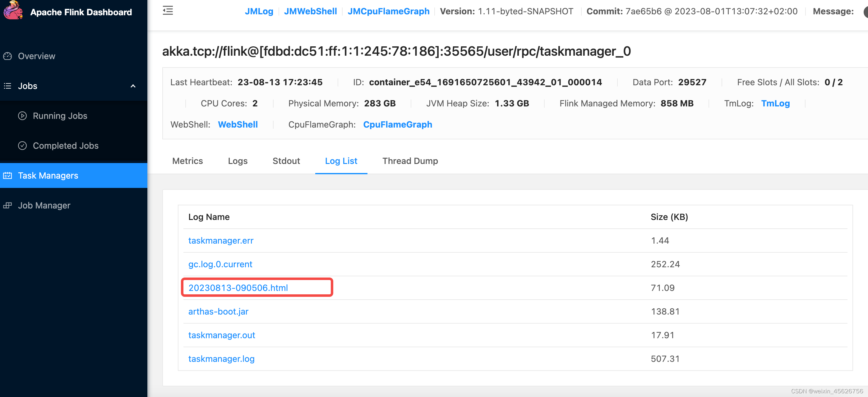The height and width of the screenshot is (397, 868).
Task: Click the Free Slots value 0 / 2
Action: click(833, 82)
